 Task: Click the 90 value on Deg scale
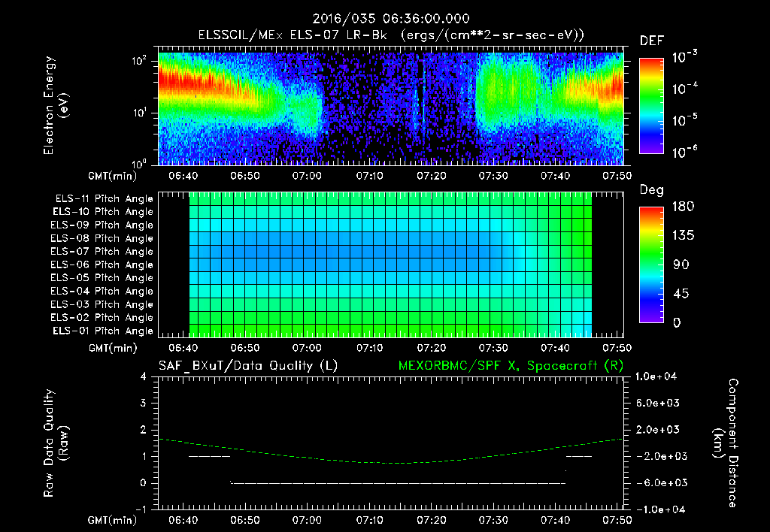pos(681,264)
